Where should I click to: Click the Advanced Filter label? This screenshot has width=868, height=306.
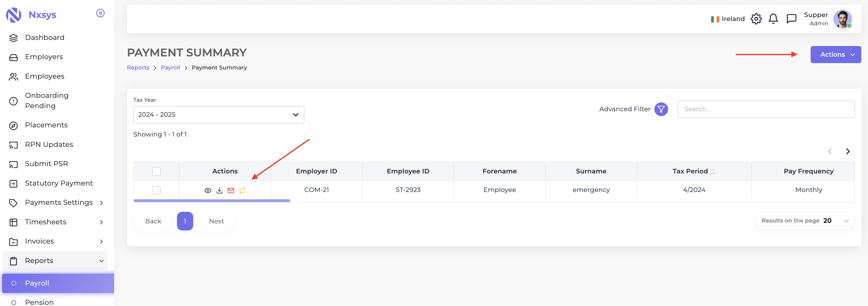tap(625, 109)
